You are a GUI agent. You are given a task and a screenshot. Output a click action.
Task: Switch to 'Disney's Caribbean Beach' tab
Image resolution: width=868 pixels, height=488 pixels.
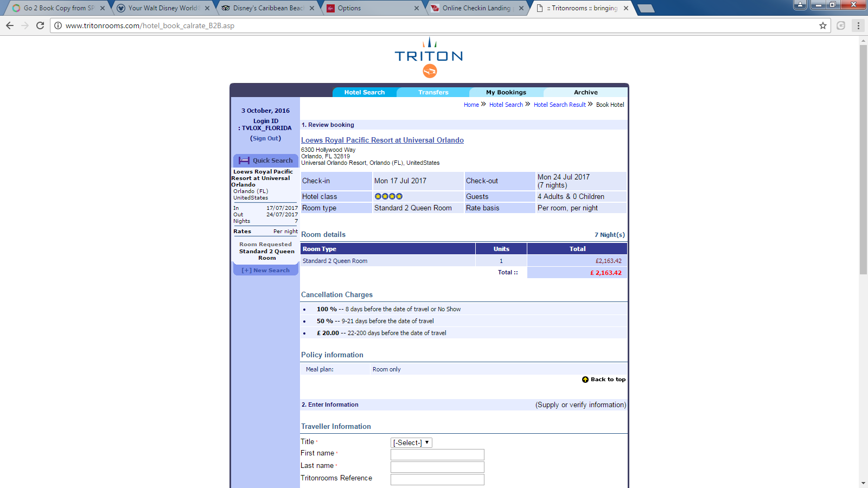(x=269, y=8)
